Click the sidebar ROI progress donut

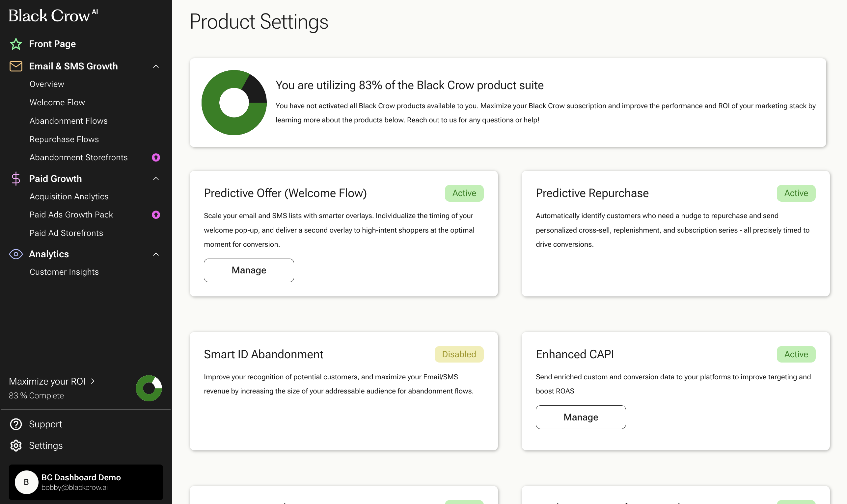pos(149,388)
